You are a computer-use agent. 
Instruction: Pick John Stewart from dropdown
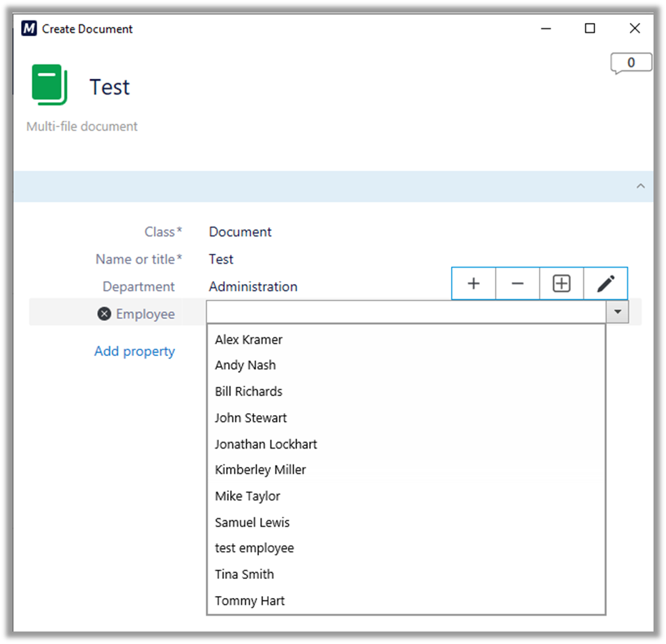[x=250, y=418]
